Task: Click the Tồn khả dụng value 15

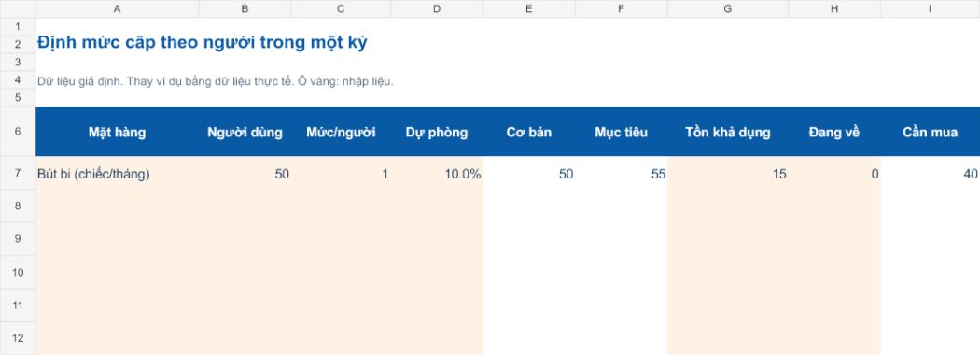Action: click(x=727, y=174)
